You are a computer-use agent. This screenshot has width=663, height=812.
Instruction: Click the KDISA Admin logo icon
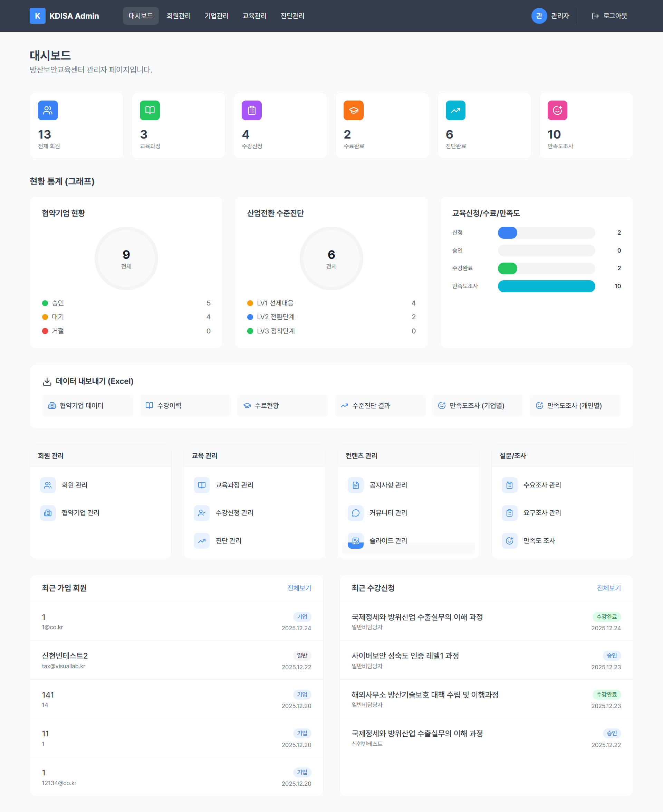tap(37, 16)
